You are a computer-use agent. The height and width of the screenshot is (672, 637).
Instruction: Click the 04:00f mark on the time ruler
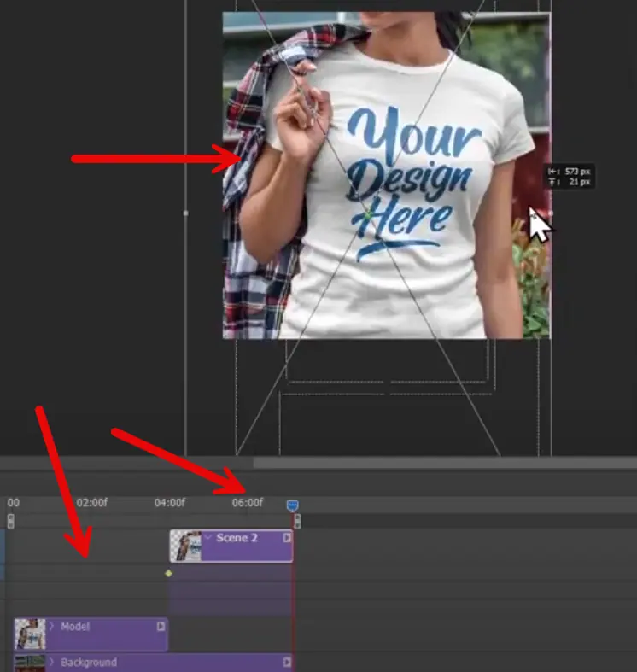(170, 502)
